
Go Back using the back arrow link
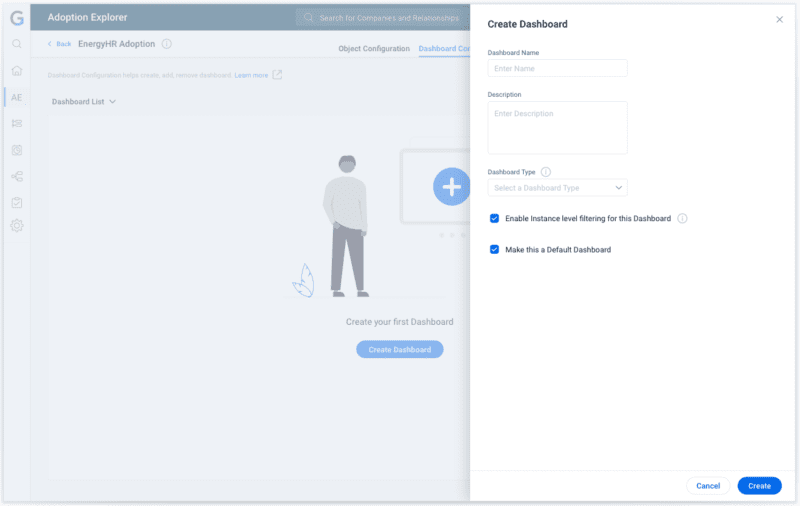(59, 44)
